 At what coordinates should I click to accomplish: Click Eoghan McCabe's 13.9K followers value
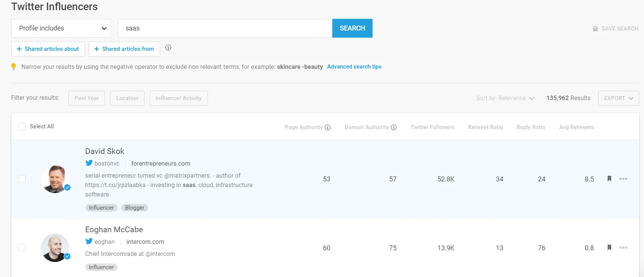click(x=446, y=248)
